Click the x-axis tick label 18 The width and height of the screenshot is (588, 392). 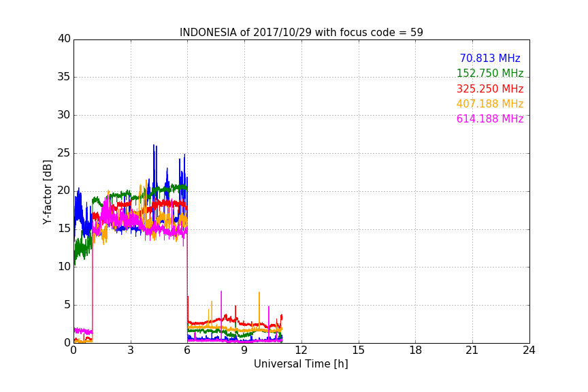point(416,350)
